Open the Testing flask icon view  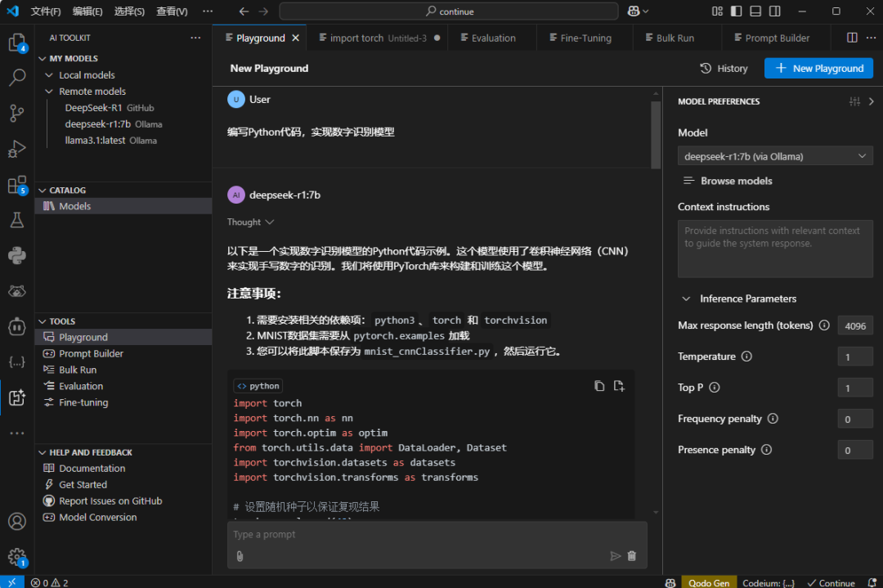17,220
